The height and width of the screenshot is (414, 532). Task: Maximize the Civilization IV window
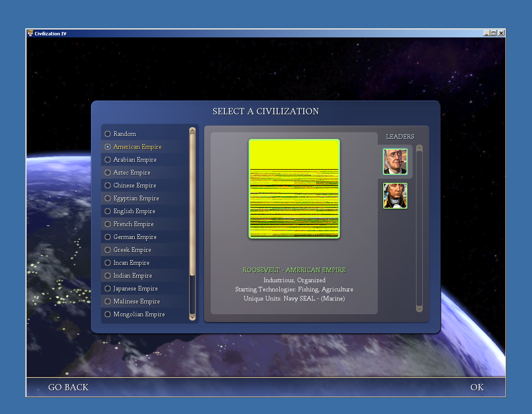pos(493,33)
